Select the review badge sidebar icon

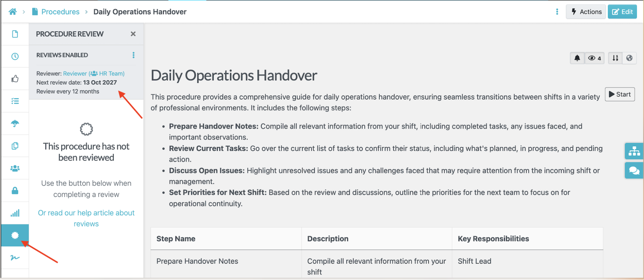[15, 235]
